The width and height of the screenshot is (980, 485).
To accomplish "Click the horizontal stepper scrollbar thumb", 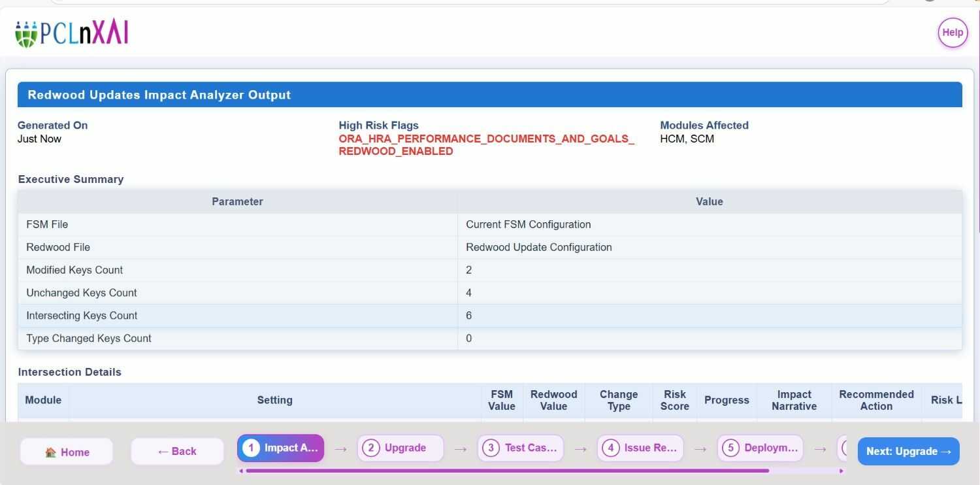I will [x=507, y=471].
